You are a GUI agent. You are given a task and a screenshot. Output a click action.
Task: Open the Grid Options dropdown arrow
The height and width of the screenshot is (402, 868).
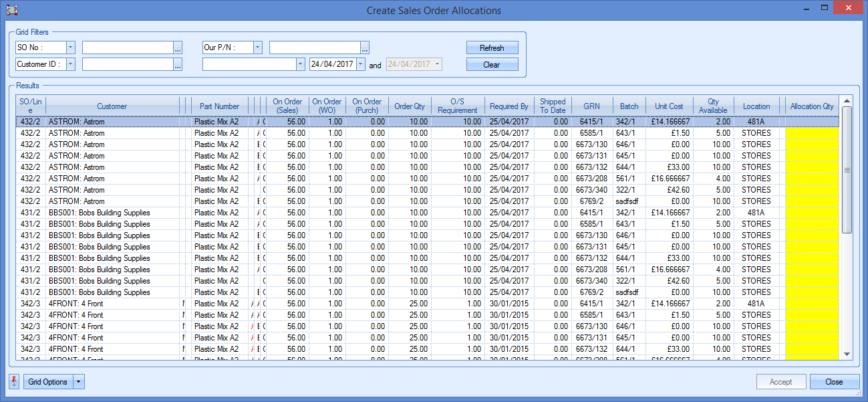click(x=80, y=382)
